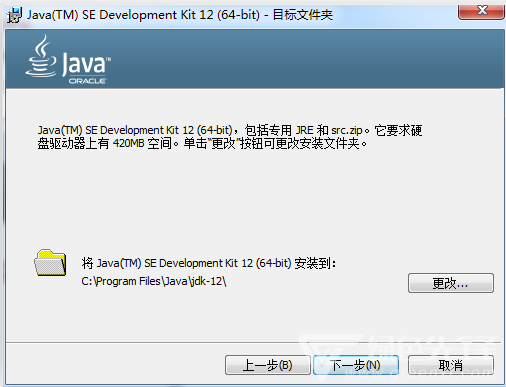Click the 420MB space requirement text

(x=128, y=144)
